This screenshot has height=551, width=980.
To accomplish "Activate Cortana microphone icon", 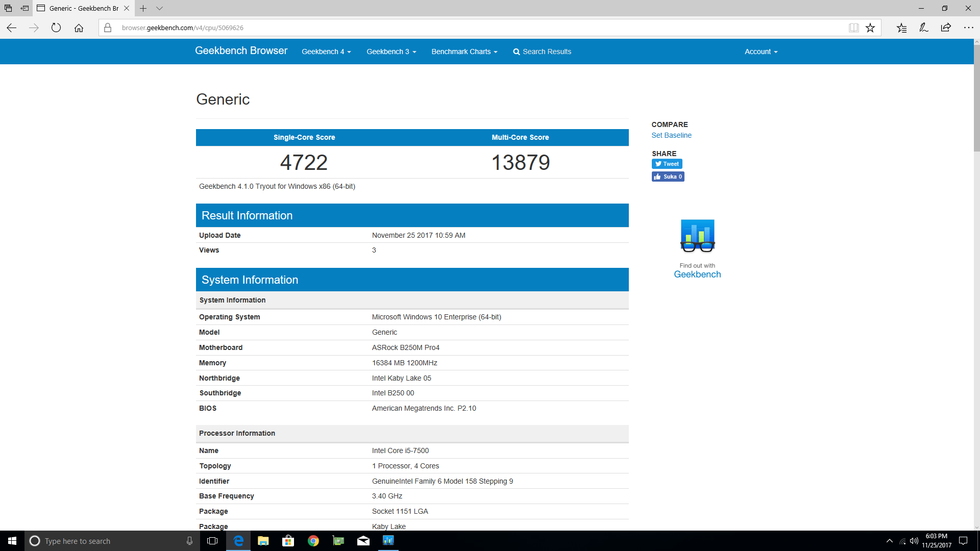I will 189,541.
